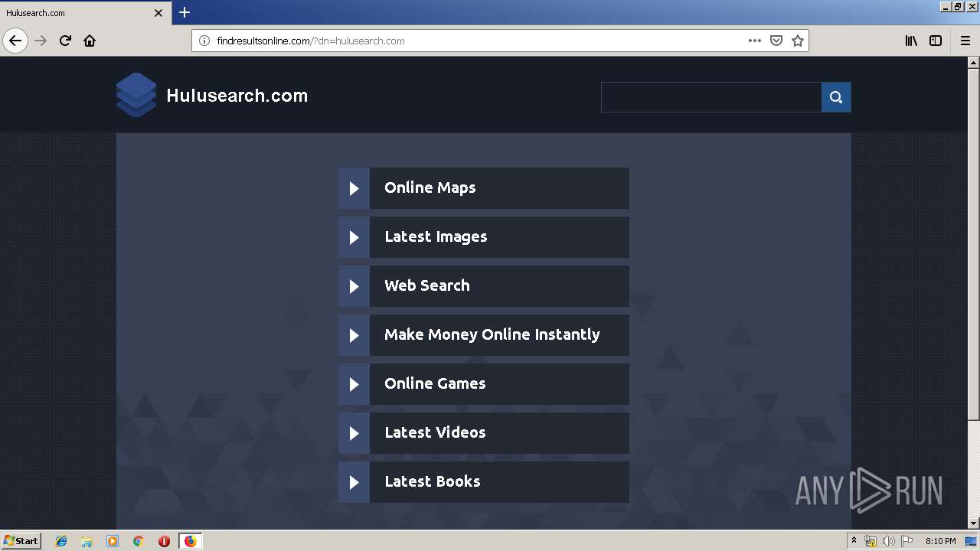Open the browser home page

tap(90, 41)
